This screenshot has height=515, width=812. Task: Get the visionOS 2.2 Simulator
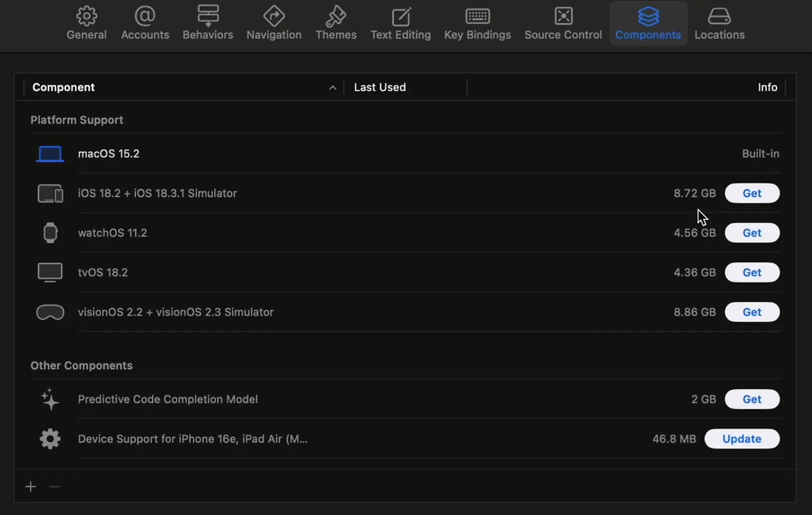[752, 312]
